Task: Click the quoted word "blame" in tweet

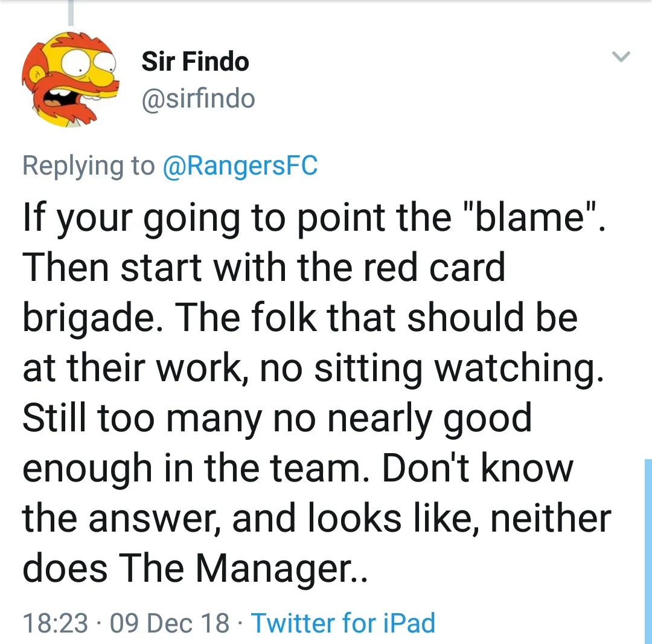Action: (531, 217)
